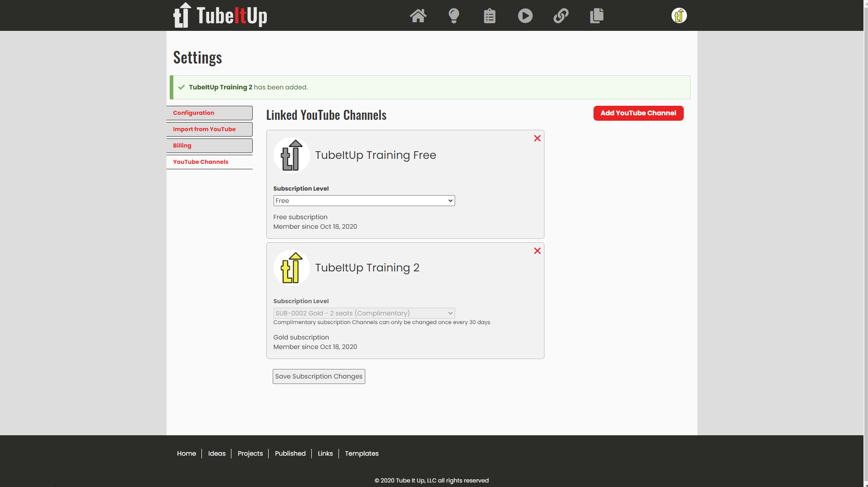The height and width of the screenshot is (487, 868).
Task: Click the TubeItUp Training 2 channel avatar
Action: click(x=292, y=268)
